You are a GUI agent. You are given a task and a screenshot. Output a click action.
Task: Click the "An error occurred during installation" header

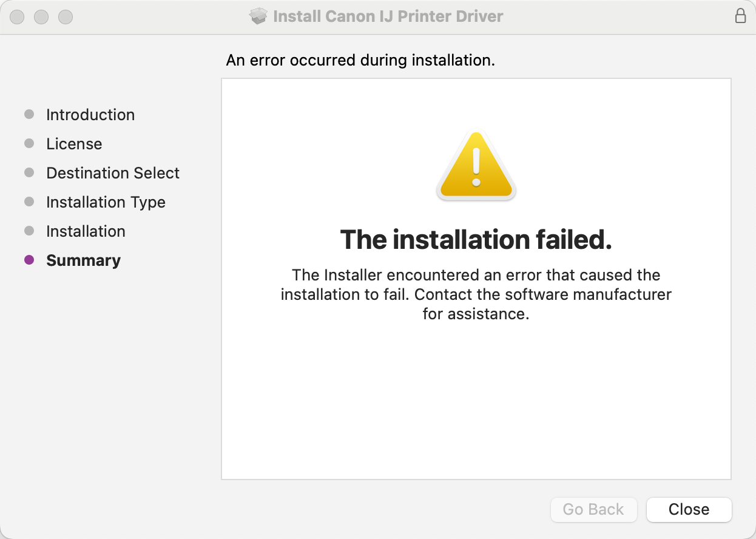360,60
